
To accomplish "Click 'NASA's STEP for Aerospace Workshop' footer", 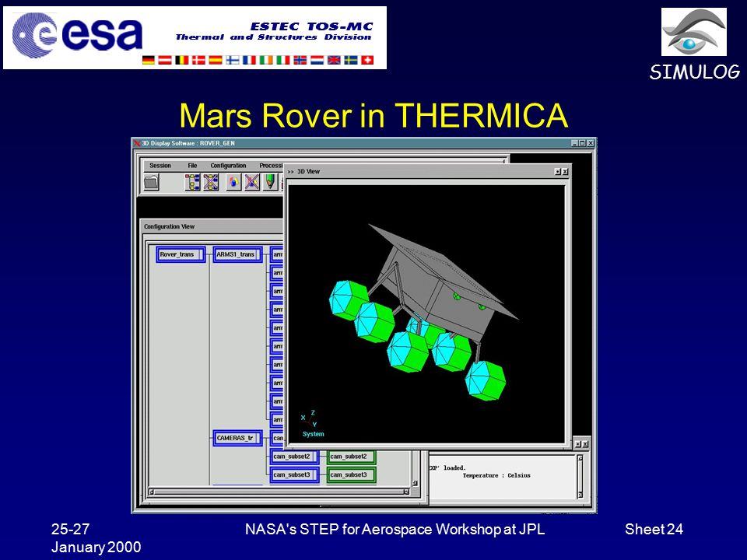I will 395,529.
